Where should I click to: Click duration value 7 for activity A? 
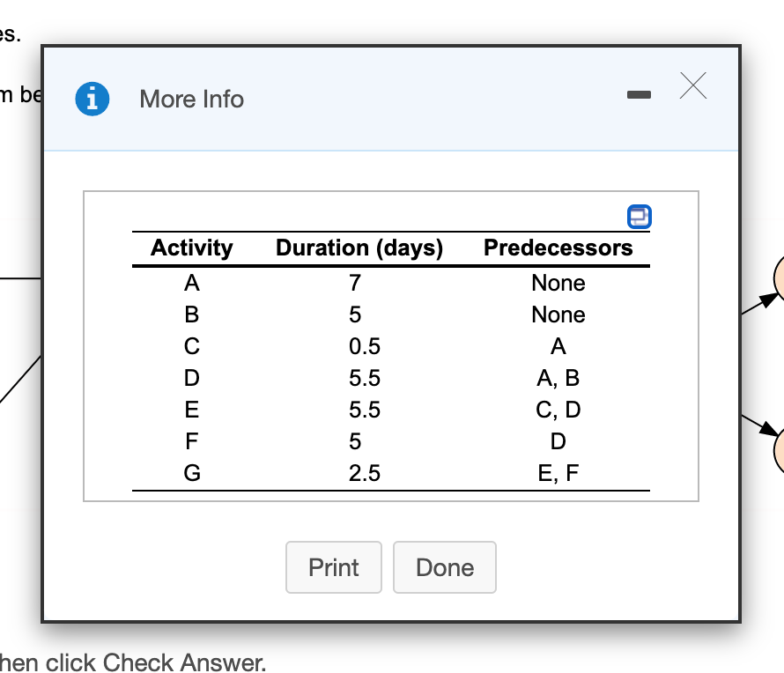tap(354, 284)
